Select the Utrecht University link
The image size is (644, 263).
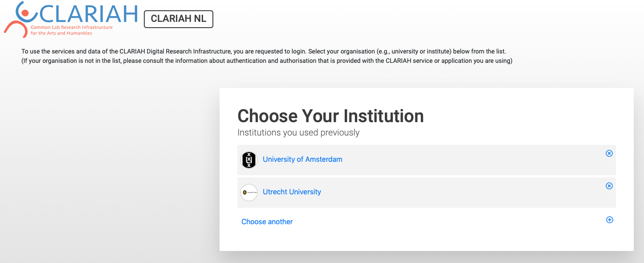tap(292, 192)
